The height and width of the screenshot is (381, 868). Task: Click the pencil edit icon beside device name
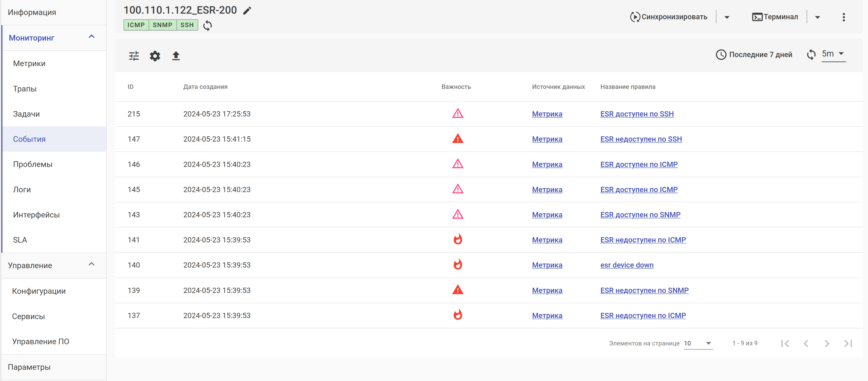247,10
